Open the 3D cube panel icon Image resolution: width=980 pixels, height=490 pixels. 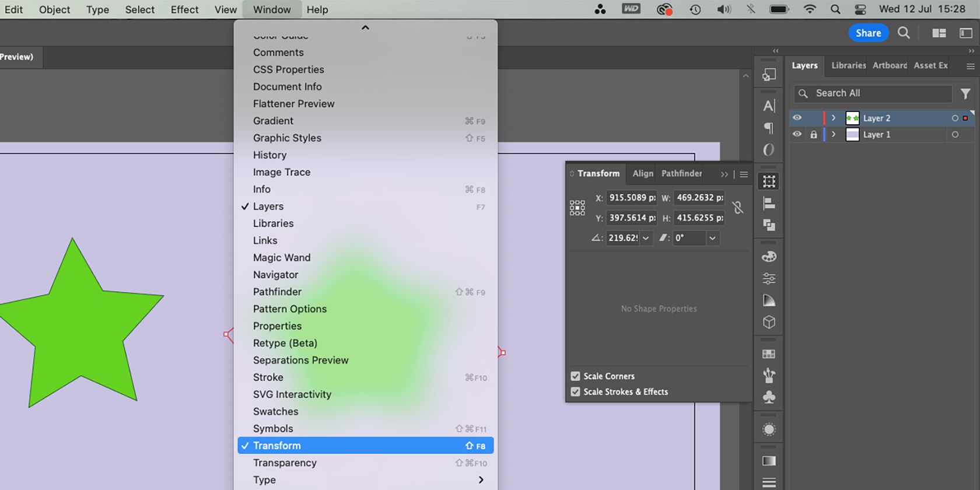pos(769,322)
